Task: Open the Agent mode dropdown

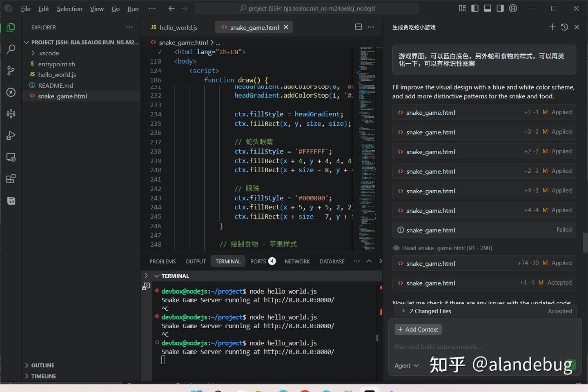Action: pos(407,365)
